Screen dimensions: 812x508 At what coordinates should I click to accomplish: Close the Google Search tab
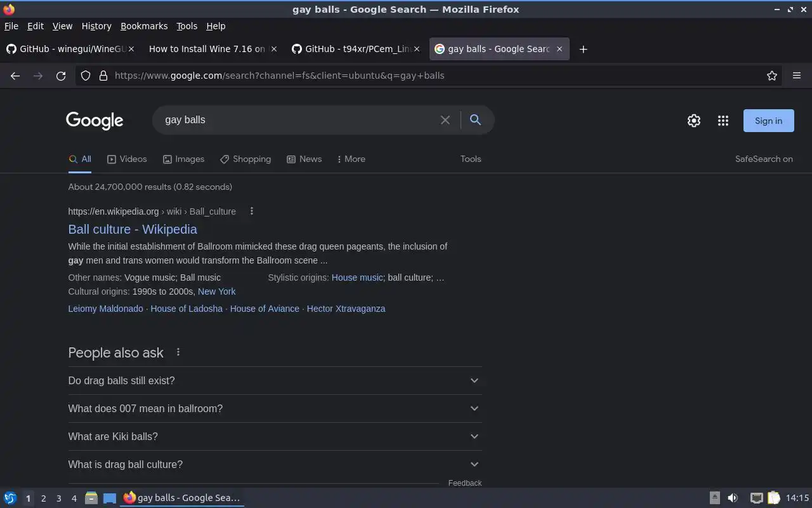tap(560, 49)
